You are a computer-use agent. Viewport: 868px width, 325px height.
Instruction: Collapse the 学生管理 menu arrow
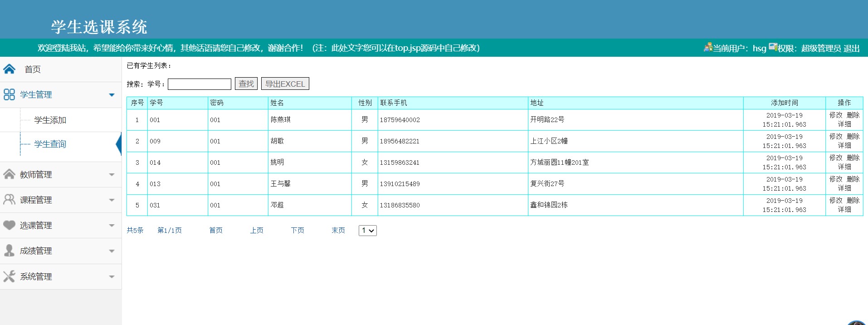[112, 95]
